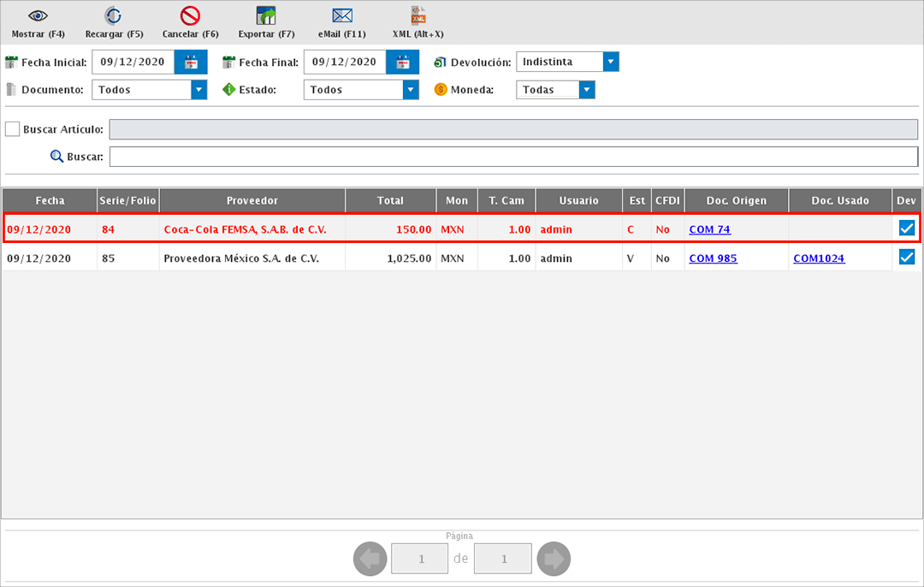Click the eMail (F11) envelope icon
Image resolution: width=924 pixels, height=587 pixels.
pos(342,16)
